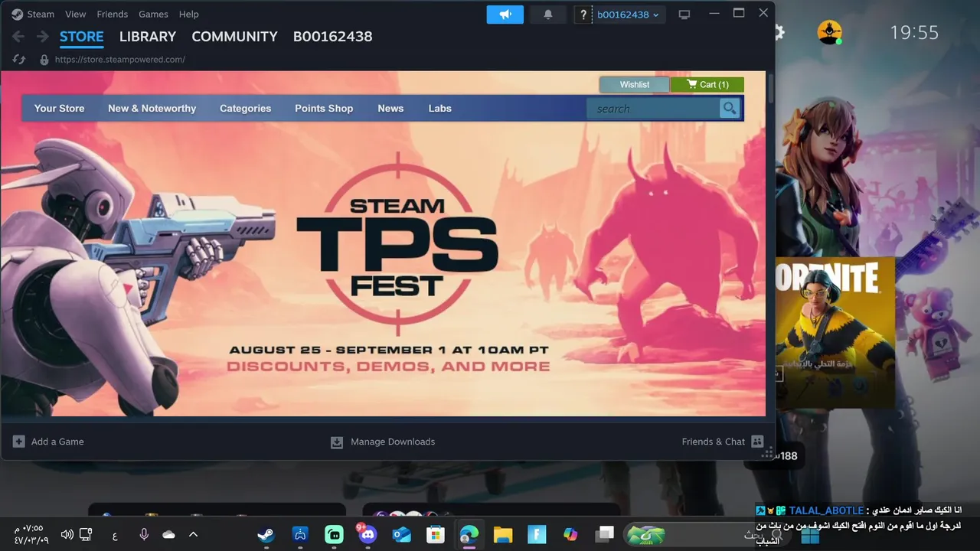The height and width of the screenshot is (551, 980).
Task: Show hidden tray icons chevron
Action: tap(193, 534)
